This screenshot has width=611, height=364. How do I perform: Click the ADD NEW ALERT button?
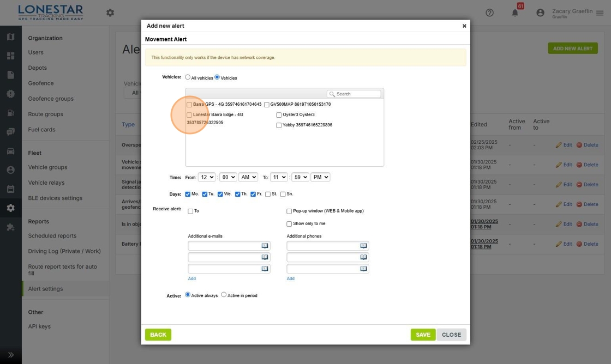573,48
